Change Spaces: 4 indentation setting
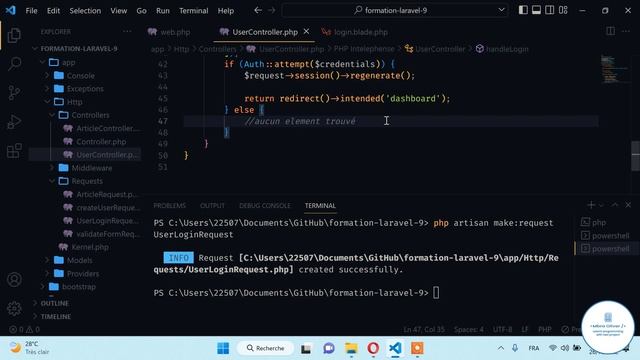The image size is (640, 360). tap(469, 329)
